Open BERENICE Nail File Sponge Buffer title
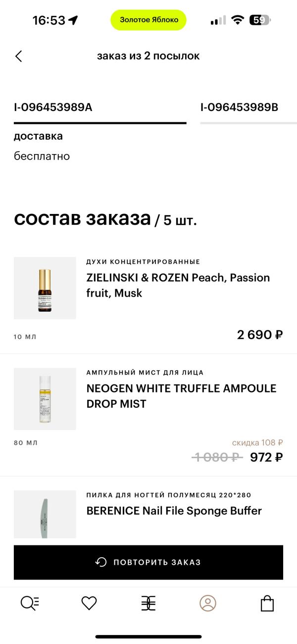The height and width of the screenshot is (644, 297). tap(174, 511)
